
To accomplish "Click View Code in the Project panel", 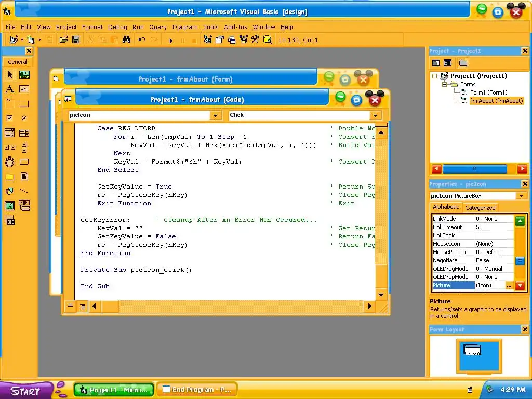I will pos(436,63).
